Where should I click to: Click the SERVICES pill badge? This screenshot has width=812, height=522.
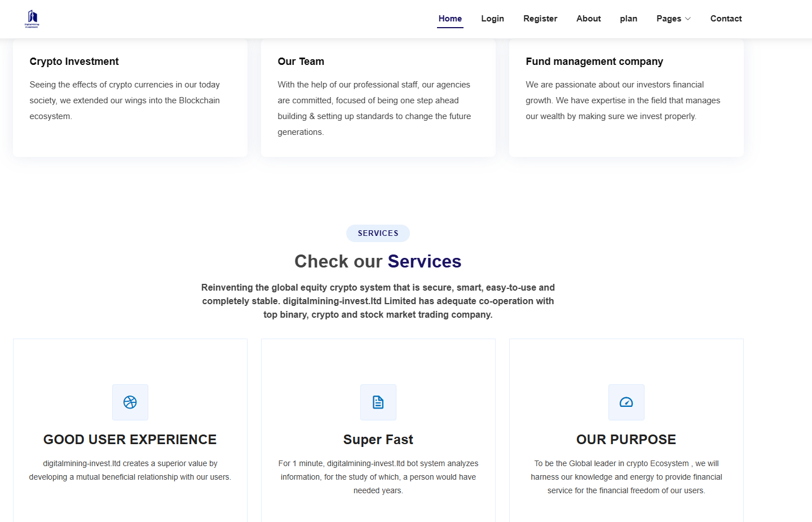[378, 233]
